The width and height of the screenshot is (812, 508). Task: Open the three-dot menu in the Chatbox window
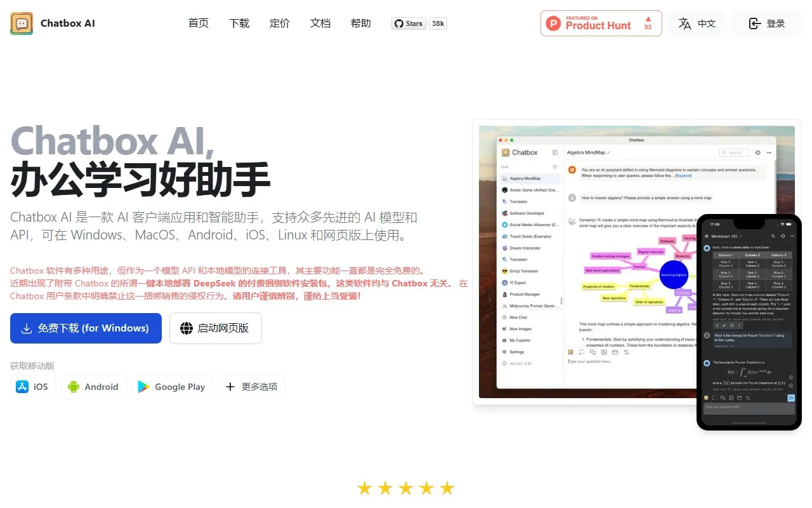(x=769, y=152)
